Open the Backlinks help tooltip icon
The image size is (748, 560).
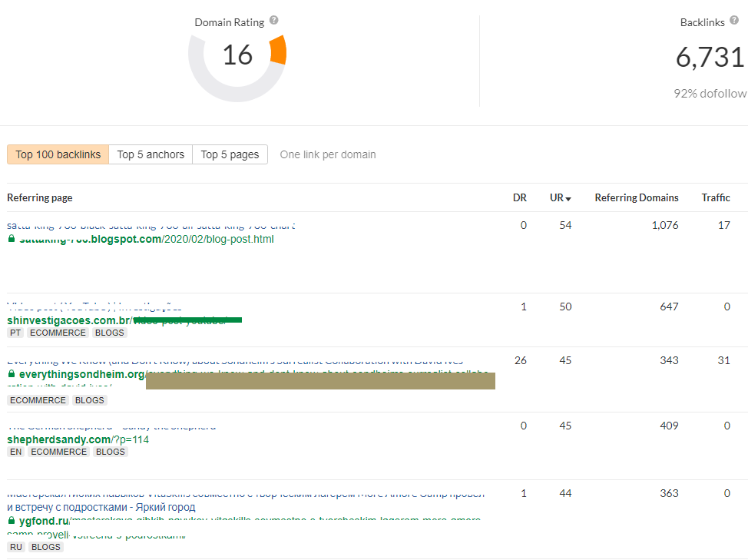coord(734,20)
